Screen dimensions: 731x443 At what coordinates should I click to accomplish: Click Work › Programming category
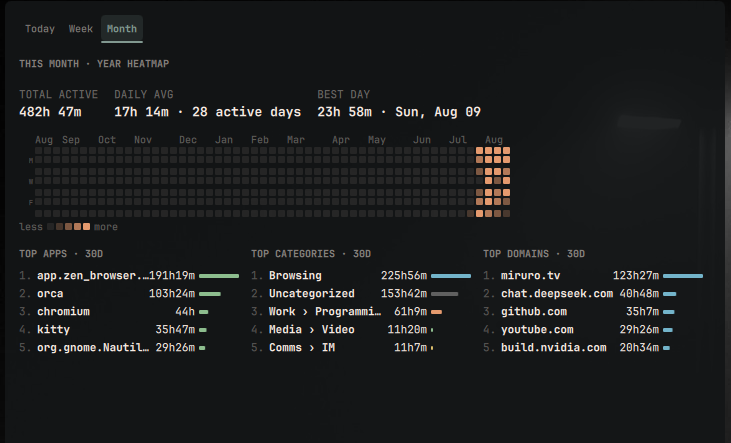pos(361,311)
